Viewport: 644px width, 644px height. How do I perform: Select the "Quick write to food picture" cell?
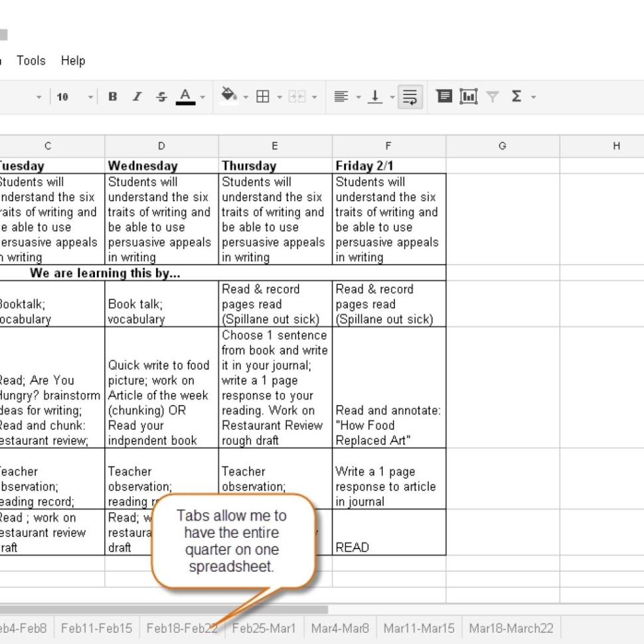(161, 387)
